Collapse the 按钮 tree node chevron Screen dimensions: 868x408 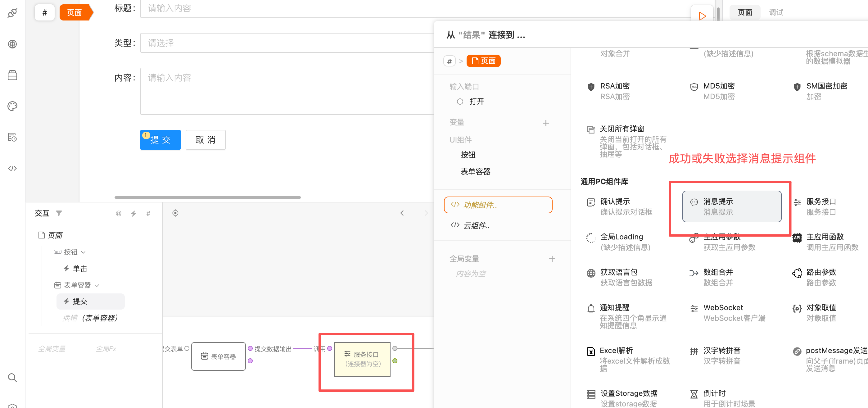[84, 252]
